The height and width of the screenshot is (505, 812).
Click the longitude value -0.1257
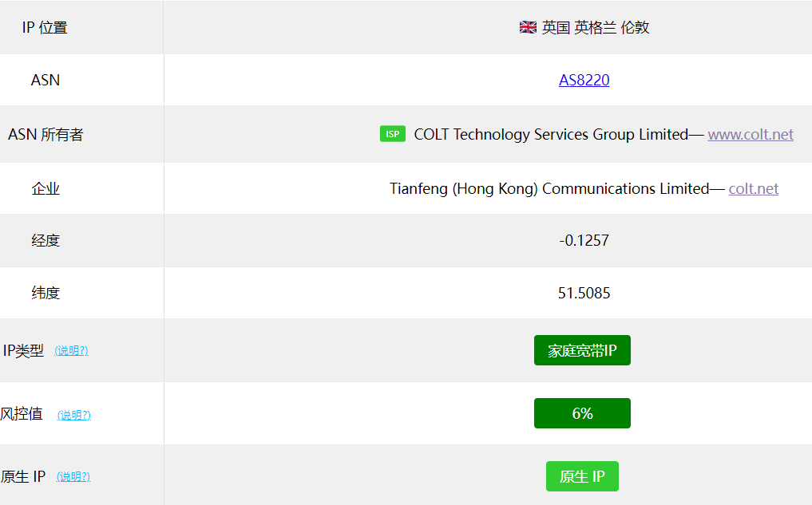584,240
